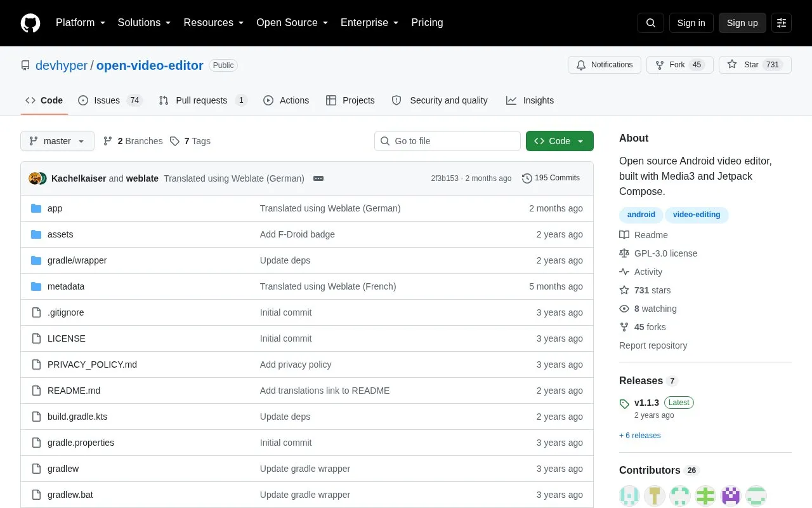Fork the repository with Fork button
The height and width of the screenshot is (508, 812).
pos(680,65)
